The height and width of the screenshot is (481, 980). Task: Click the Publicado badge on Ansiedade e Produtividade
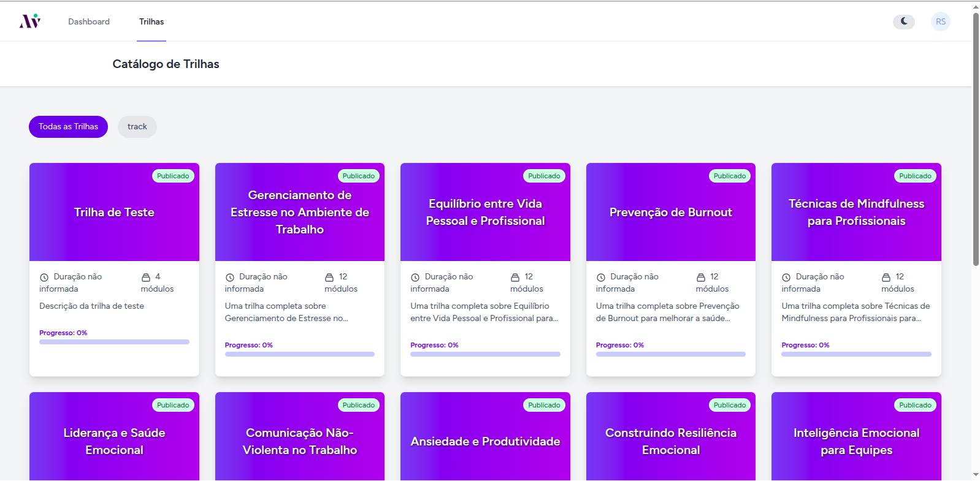click(x=544, y=405)
